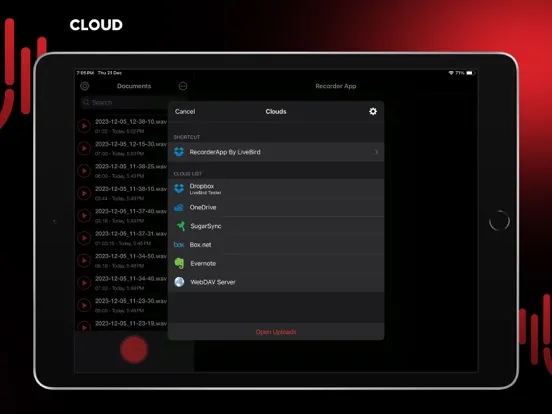
Task: Open Documents settings gear icon
Action: point(85,86)
